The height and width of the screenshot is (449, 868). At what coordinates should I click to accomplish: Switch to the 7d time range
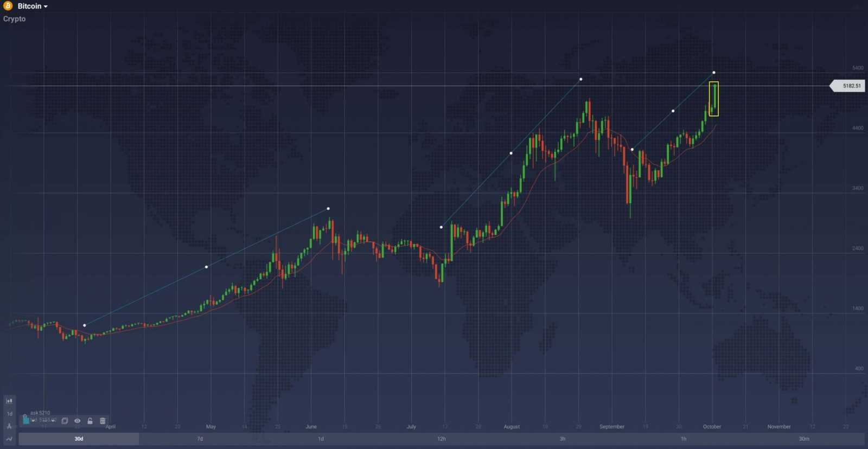tap(200, 439)
